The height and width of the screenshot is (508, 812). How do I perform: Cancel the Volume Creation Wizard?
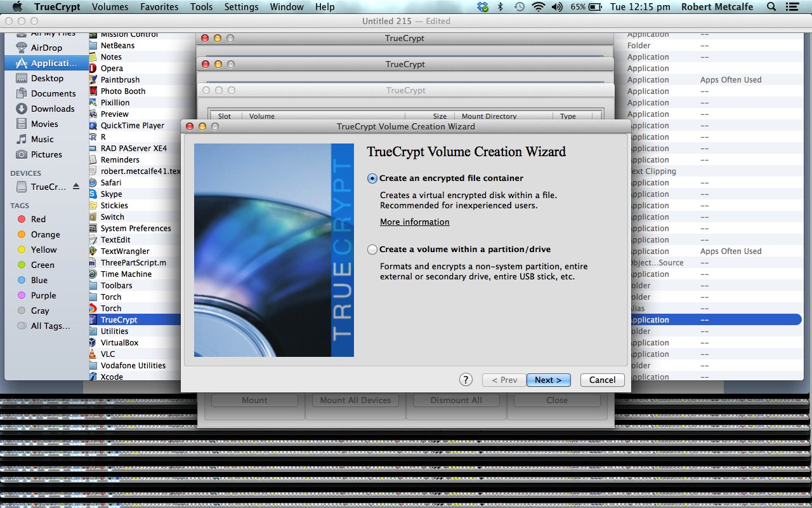pyautogui.click(x=602, y=380)
